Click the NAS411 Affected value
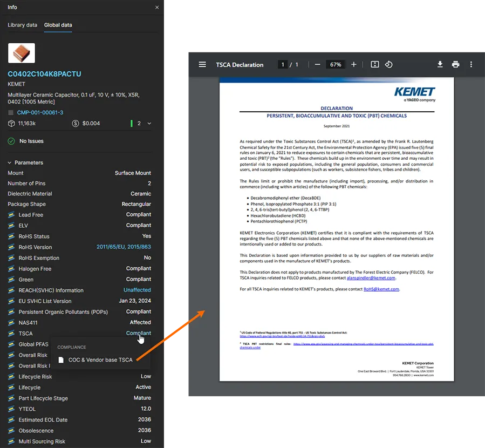Screen dimensions: 485x448 click(140, 322)
